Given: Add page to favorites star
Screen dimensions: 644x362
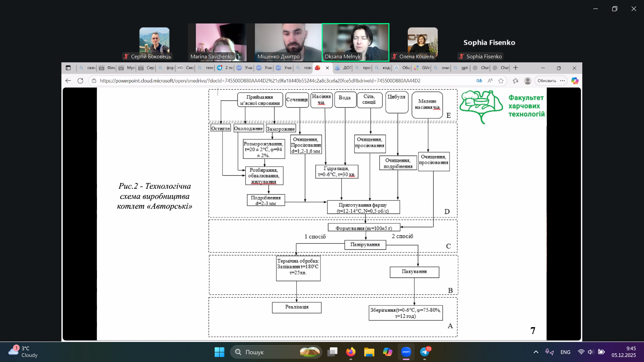Looking at the screenshot, I should click(x=501, y=81).
